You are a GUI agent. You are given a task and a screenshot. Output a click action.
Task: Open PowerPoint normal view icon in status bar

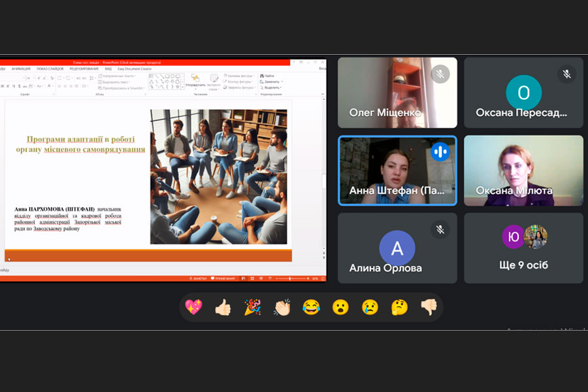[x=244, y=278]
